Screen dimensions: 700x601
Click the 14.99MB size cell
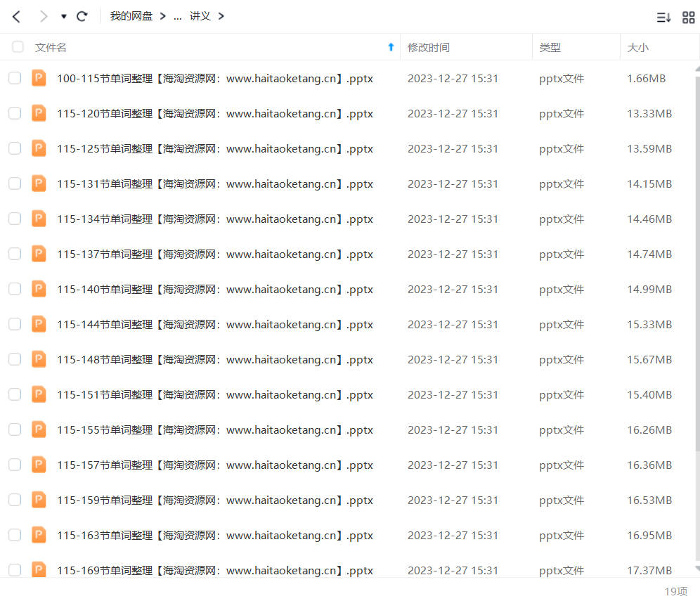point(649,290)
